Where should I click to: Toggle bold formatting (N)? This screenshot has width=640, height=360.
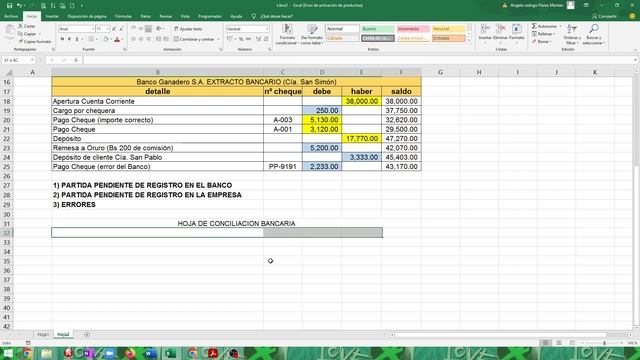62,39
